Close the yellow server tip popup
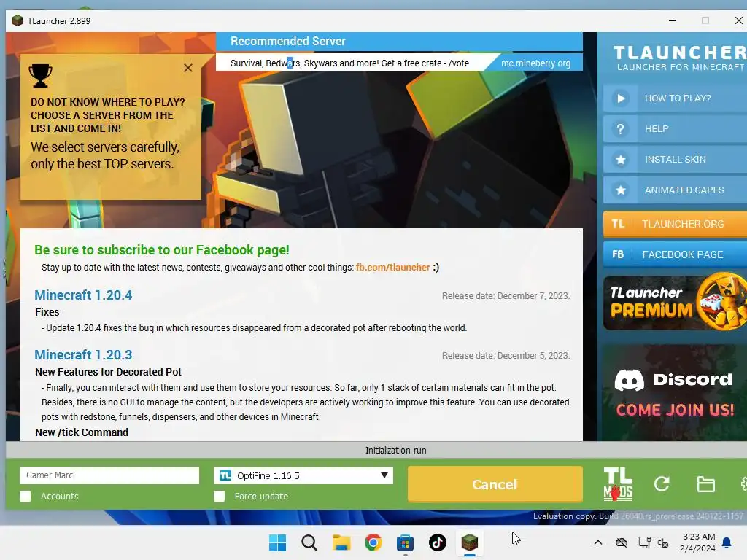747x560 pixels. pos(188,68)
